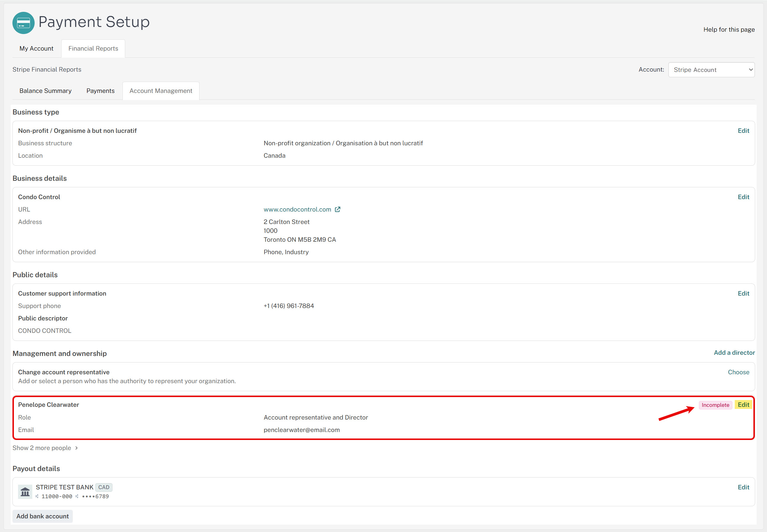Click the bank building icon for STRIPE TEST BANK
767x532 pixels.
pos(25,492)
